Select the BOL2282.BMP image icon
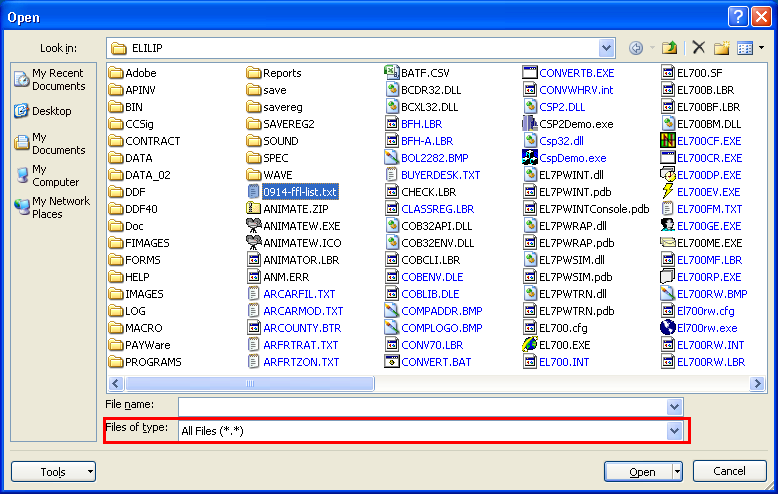Viewport: 778px width, 494px height. [391, 157]
